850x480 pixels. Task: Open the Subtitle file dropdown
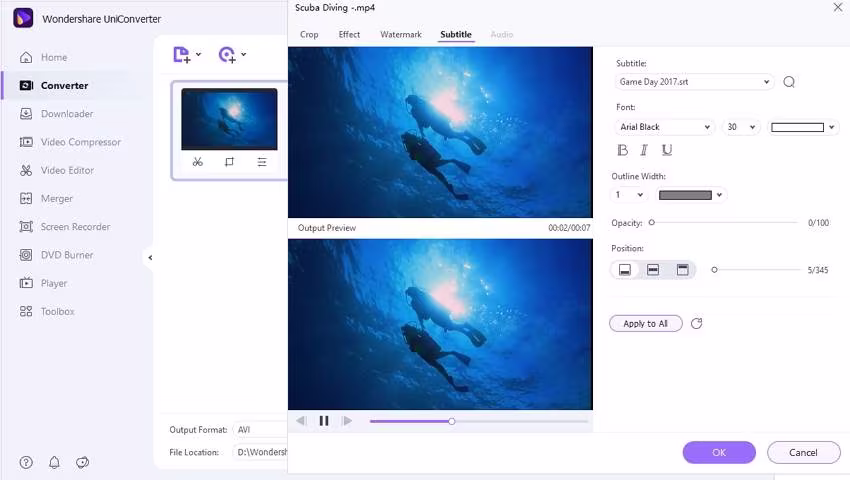[693, 82]
